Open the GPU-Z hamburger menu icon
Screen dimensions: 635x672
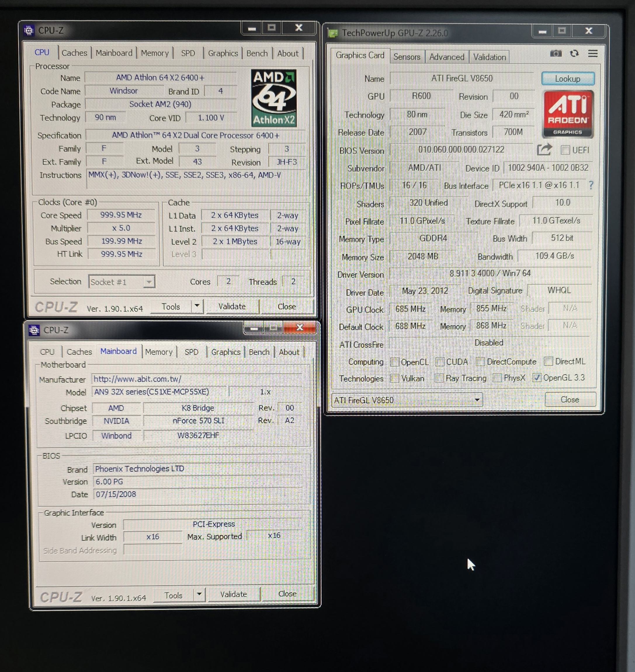(593, 53)
